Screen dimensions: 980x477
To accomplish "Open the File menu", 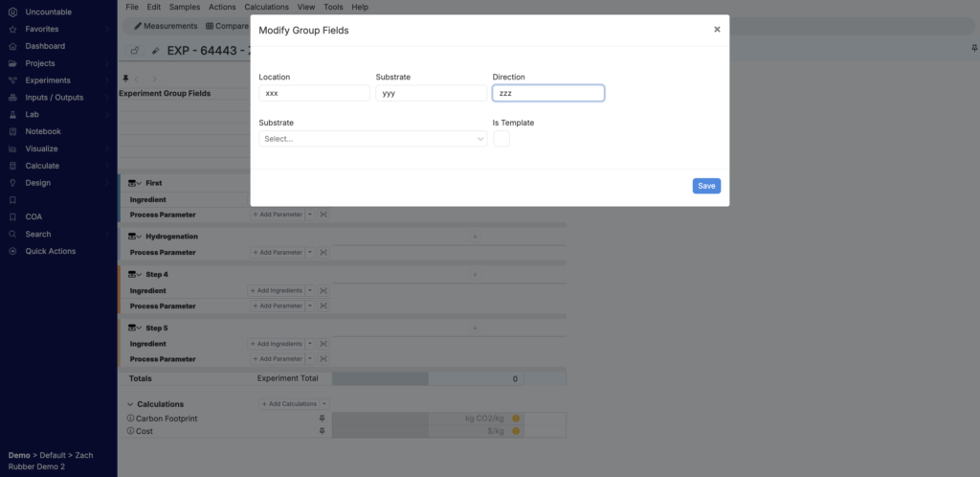I will coord(132,7).
